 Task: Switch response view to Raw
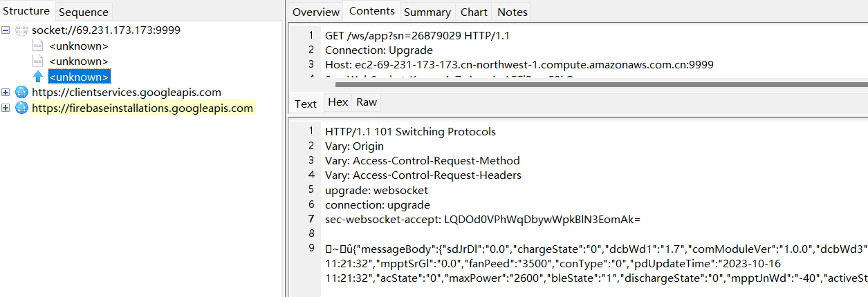coord(367,102)
